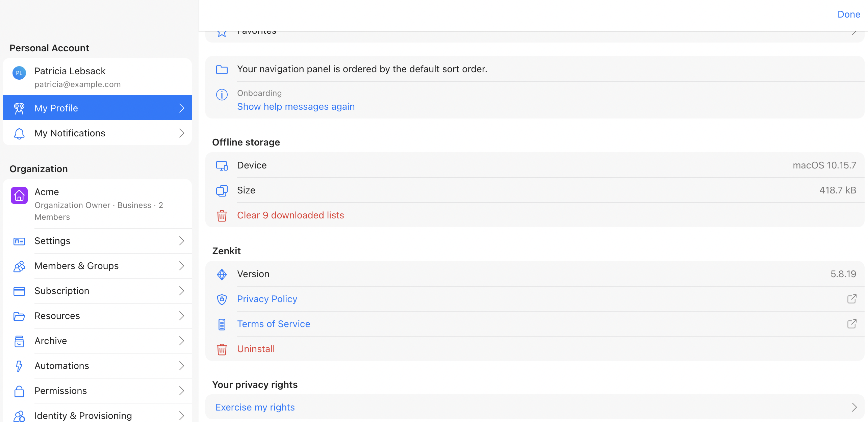Click the red trash icon beside Uninstall

click(222, 349)
